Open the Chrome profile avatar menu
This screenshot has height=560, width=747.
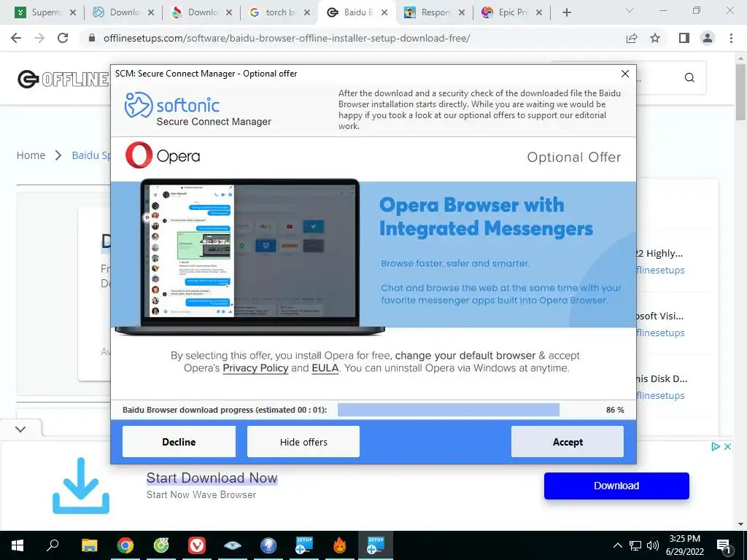tap(708, 38)
